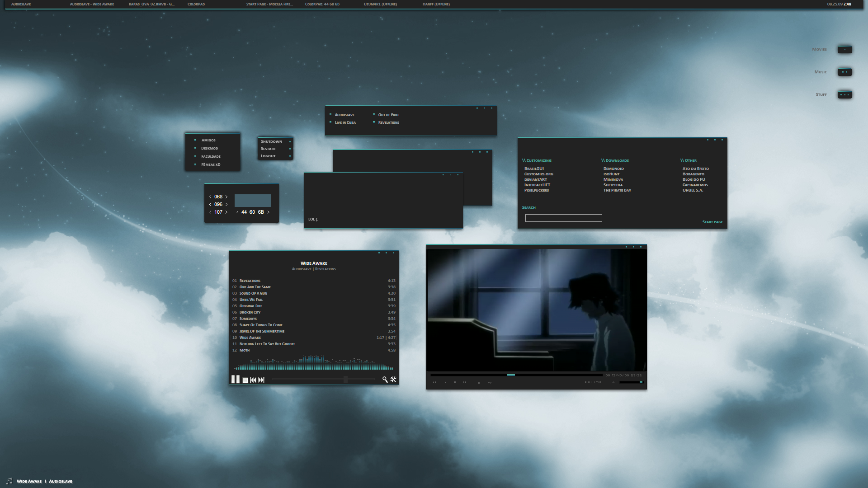
Task: Click the Search input field on start page
Action: click(564, 218)
